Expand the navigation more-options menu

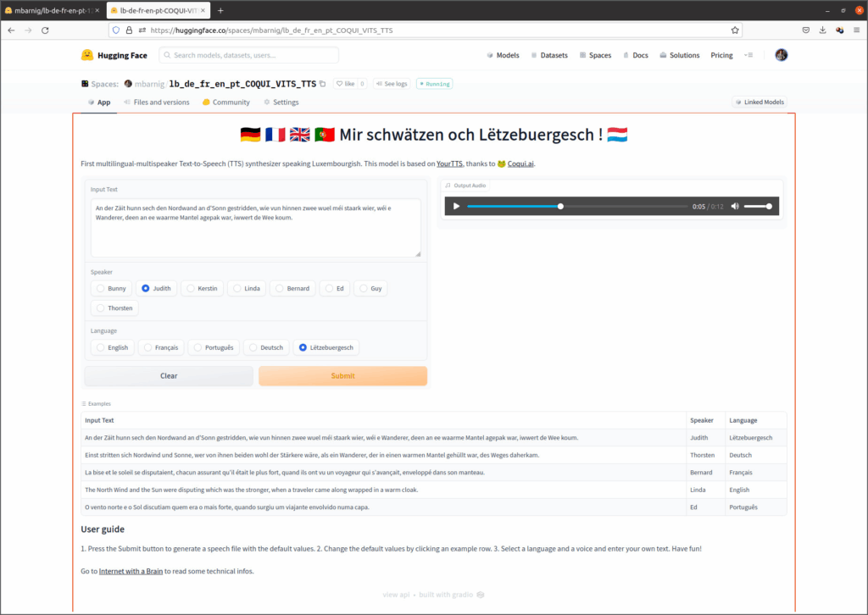[748, 55]
